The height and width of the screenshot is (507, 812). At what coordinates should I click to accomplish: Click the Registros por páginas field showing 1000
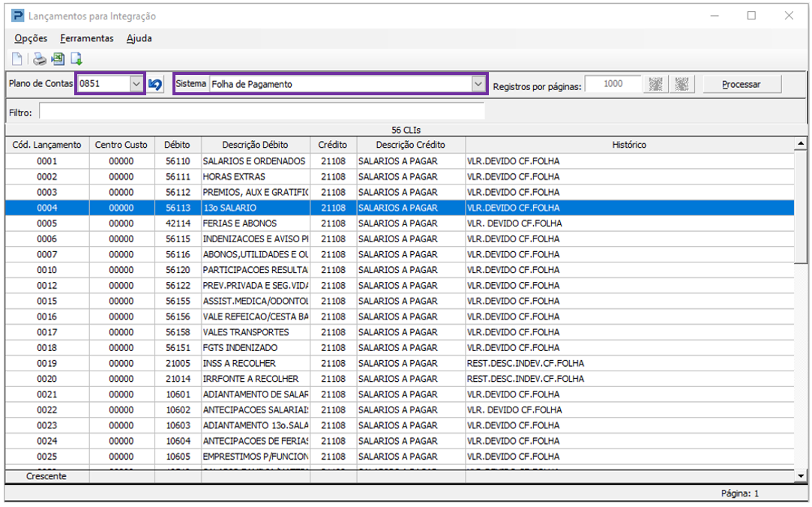(613, 84)
